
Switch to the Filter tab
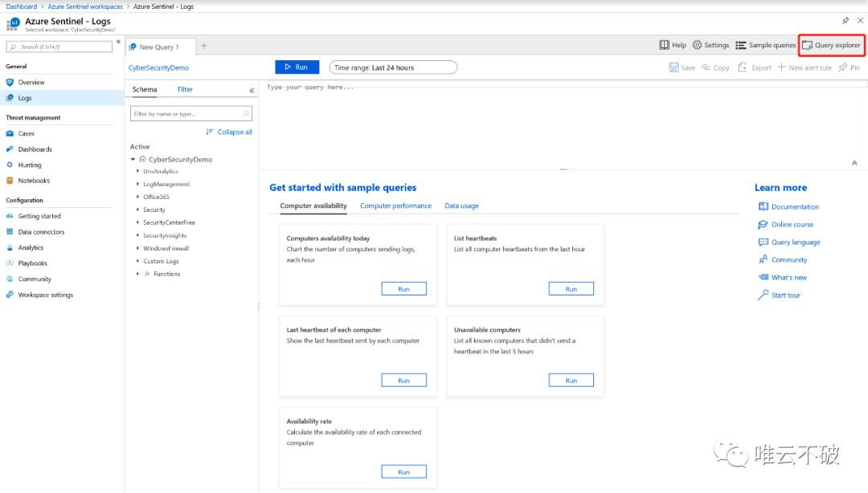coord(185,89)
